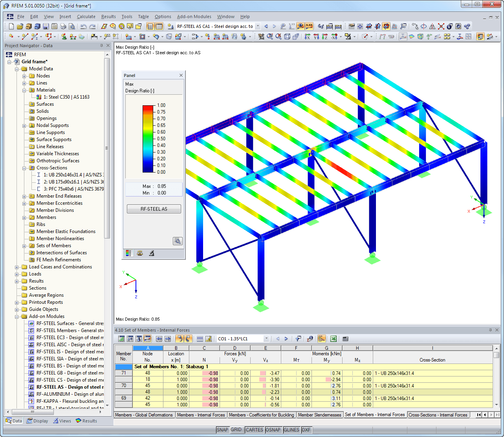Collapse the Cross-Sections tree node

coord(24,168)
